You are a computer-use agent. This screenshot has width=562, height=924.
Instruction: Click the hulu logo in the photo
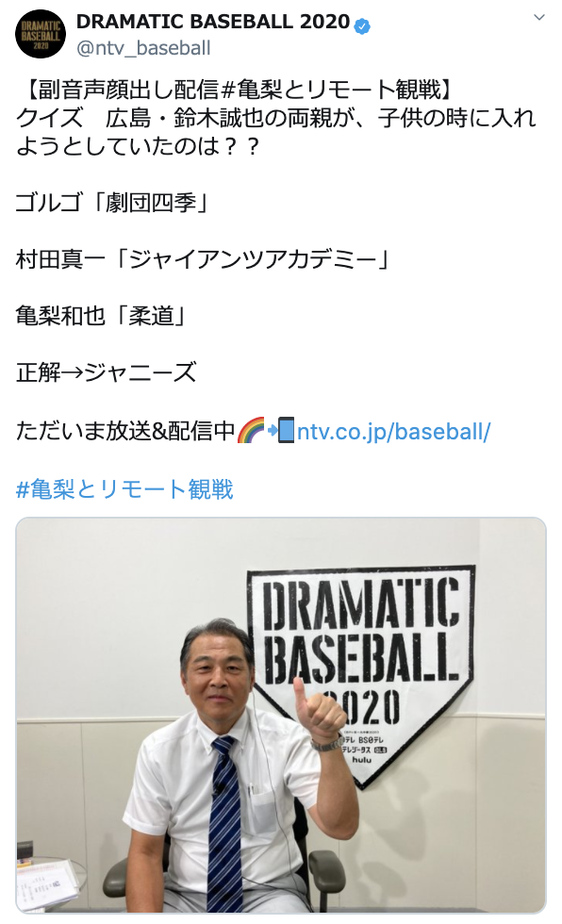tap(362, 760)
